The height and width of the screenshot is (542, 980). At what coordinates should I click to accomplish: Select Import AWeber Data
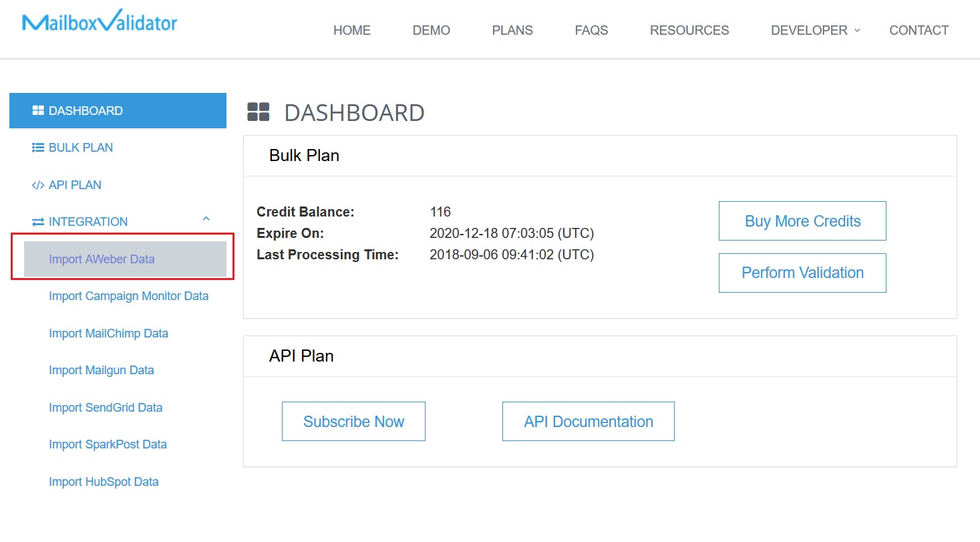pos(102,259)
